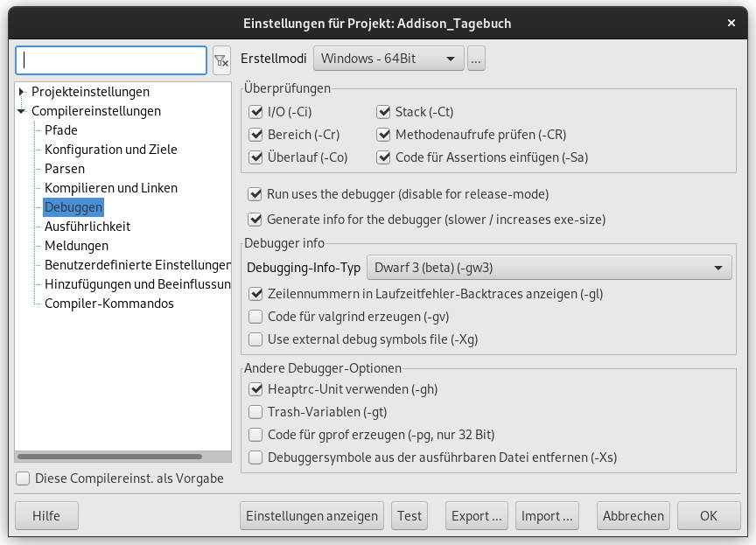
Task: Focus the settings filter search field
Action: 111,59
